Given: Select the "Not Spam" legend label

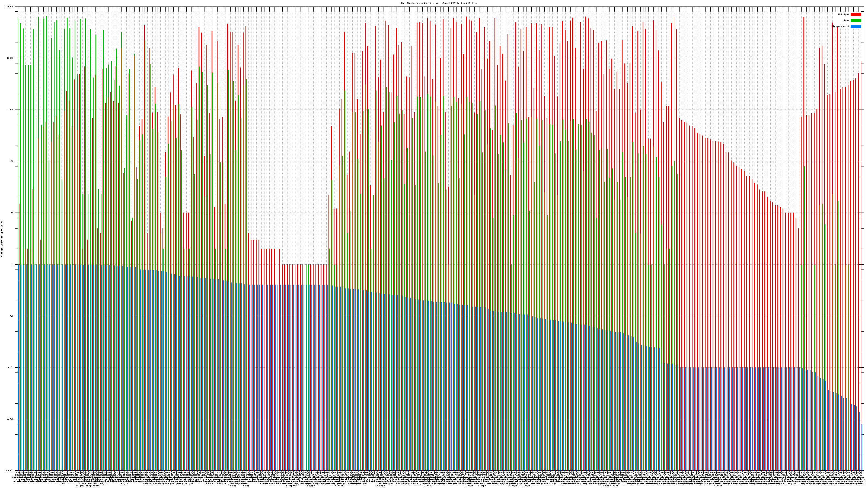Looking at the screenshot, I should click(844, 14).
